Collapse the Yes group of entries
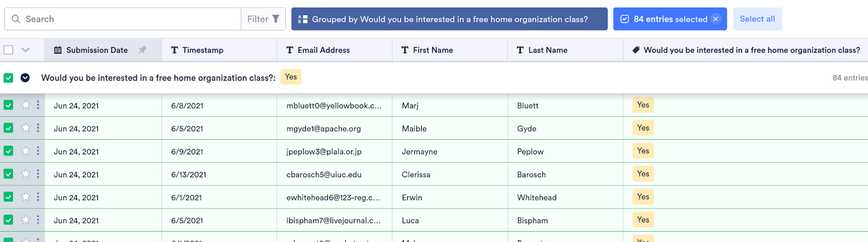Viewport: 868px width, 242px height. [x=25, y=78]
